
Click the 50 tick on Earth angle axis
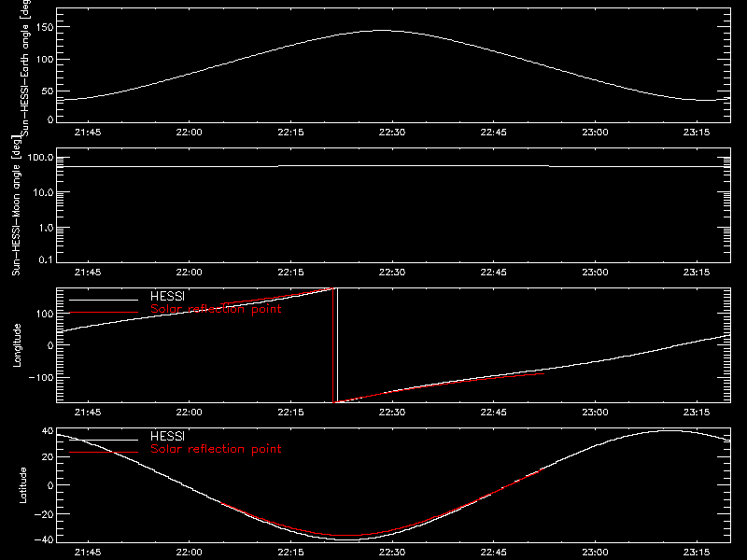pos(48,91)
